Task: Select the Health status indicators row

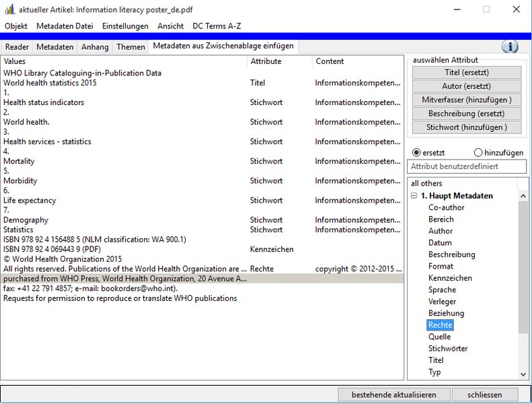Action: (202, 102)
